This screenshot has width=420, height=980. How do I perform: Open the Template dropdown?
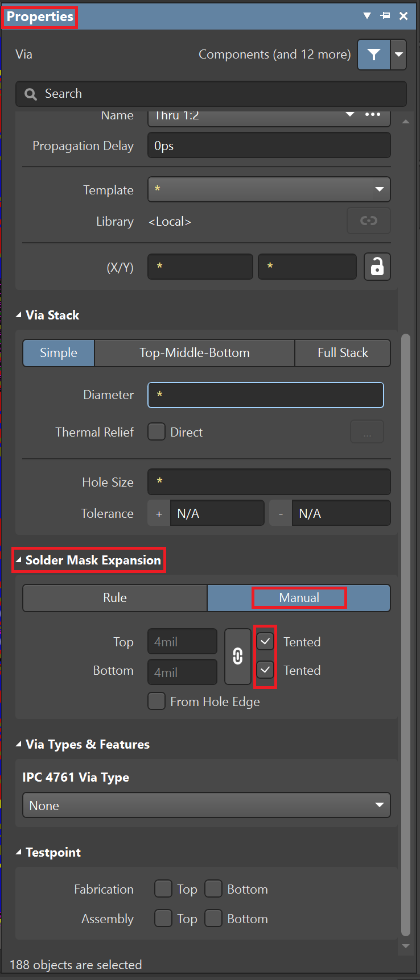269,189
